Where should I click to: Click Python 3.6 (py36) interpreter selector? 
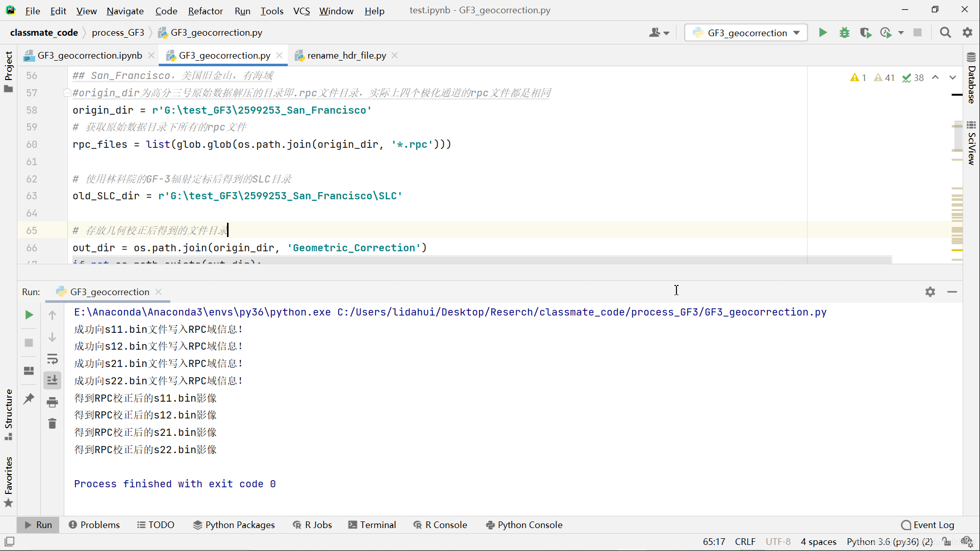[x=889, y=541]
